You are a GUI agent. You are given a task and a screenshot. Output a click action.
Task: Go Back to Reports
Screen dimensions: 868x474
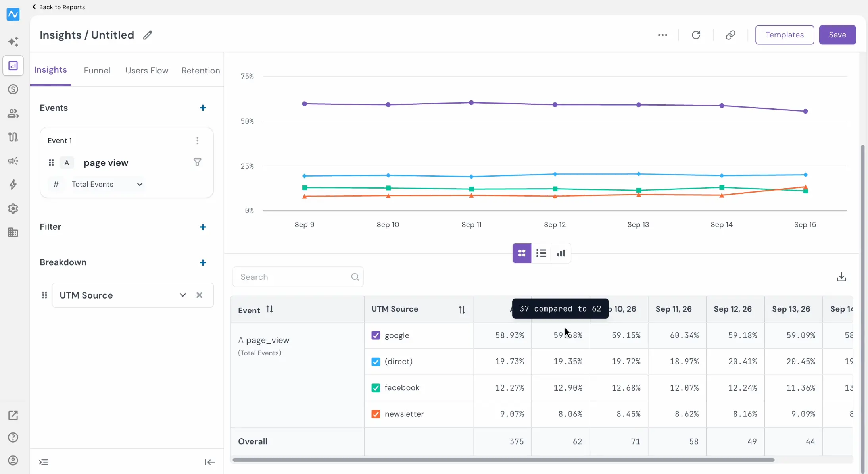58,7
